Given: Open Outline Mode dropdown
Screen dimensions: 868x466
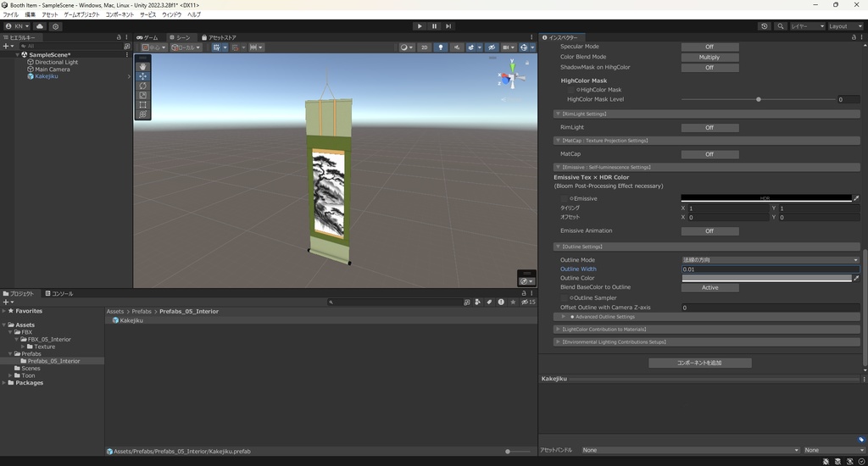Looking at the screenshot, I should 770,260.
